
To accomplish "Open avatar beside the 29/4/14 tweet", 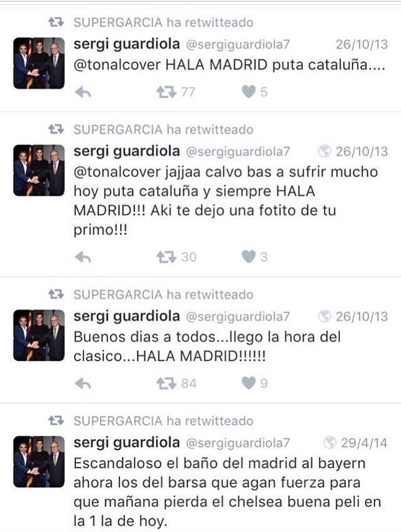I will (39, 461).
